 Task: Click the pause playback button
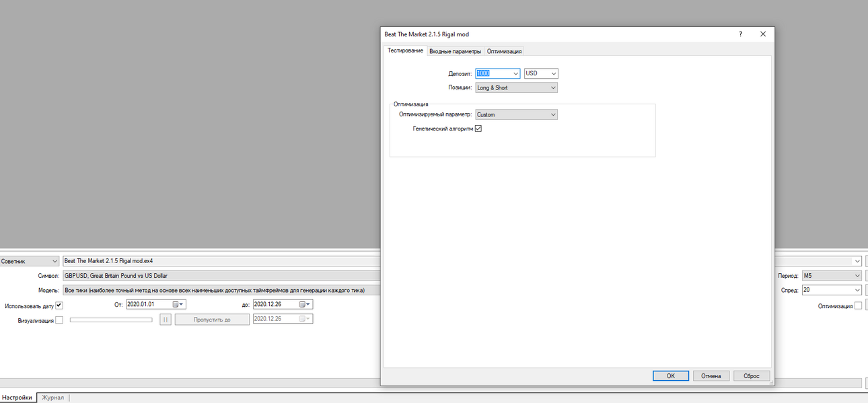click(x=166, y=320)
